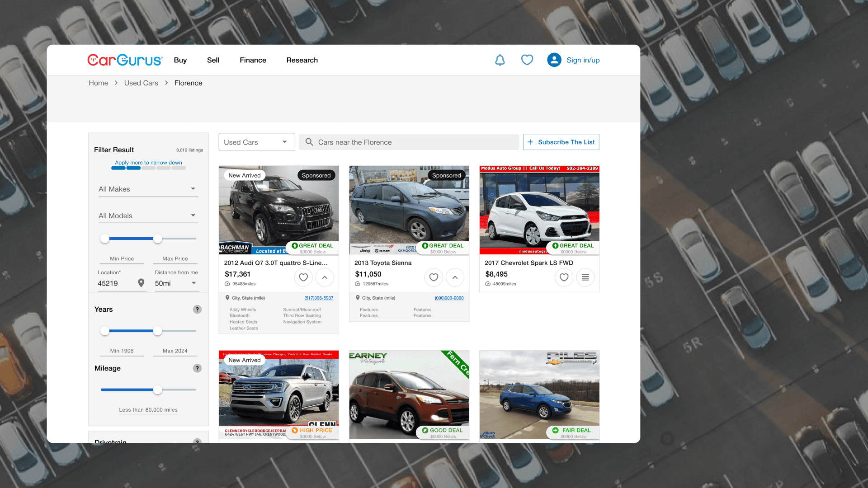Click the maximum year slider handle
868x488 pixels.
pos(157,331)
